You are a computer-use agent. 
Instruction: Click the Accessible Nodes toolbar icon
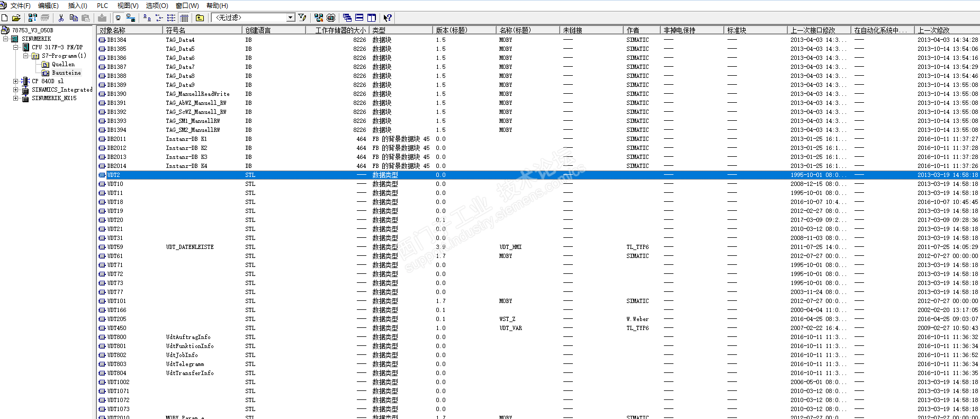pos(33,17)
